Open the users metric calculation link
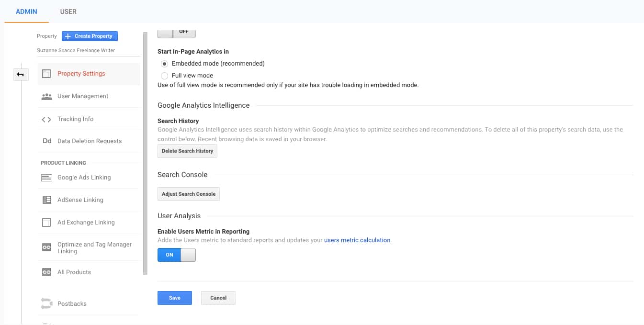 tap(356, 240)
